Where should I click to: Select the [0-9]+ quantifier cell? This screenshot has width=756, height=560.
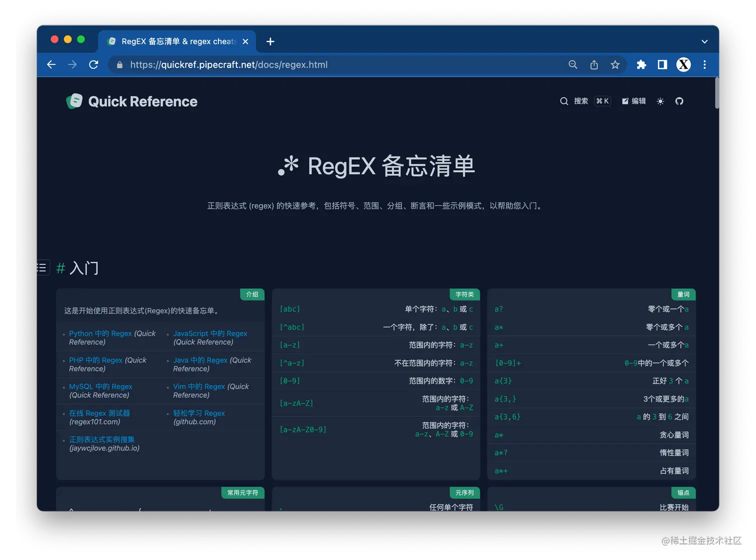pos(508,363)
